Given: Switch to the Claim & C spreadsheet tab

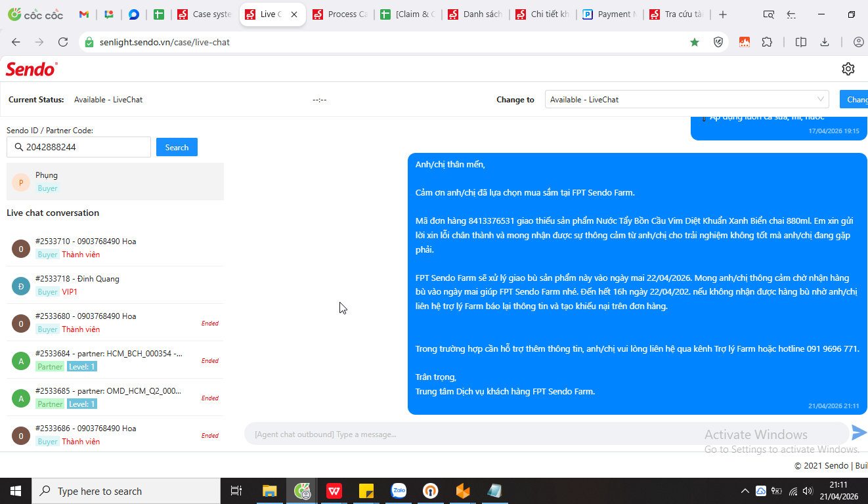Looking at the screenshot, I should (408, 14).
